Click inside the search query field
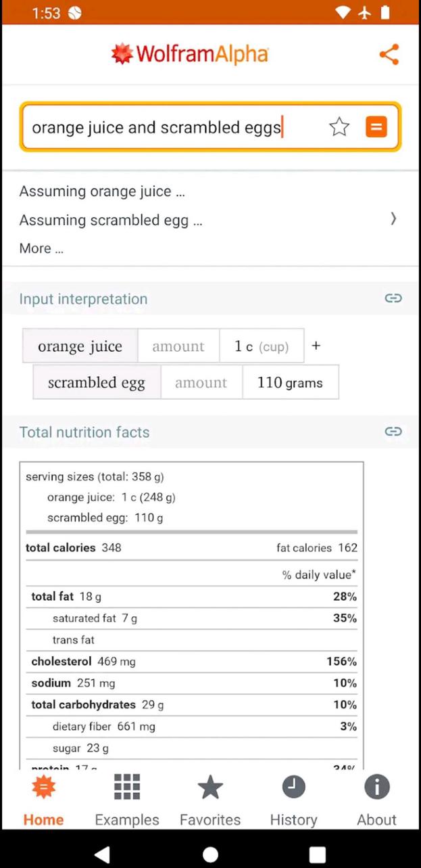 155,127
